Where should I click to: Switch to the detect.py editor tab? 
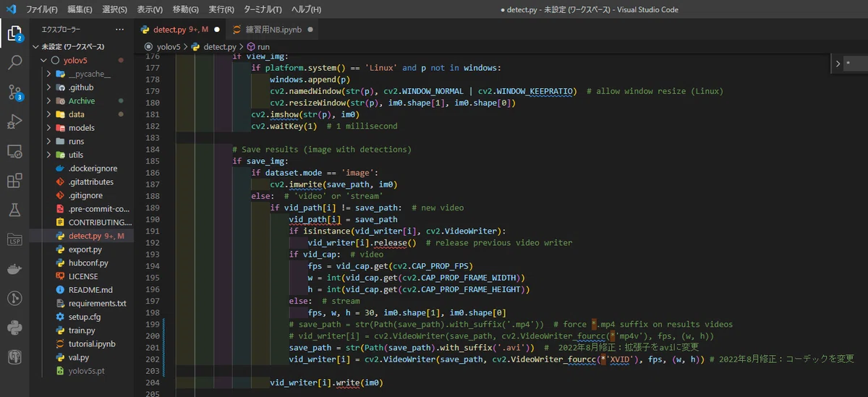pyautogui.click(x=180, y=30)
